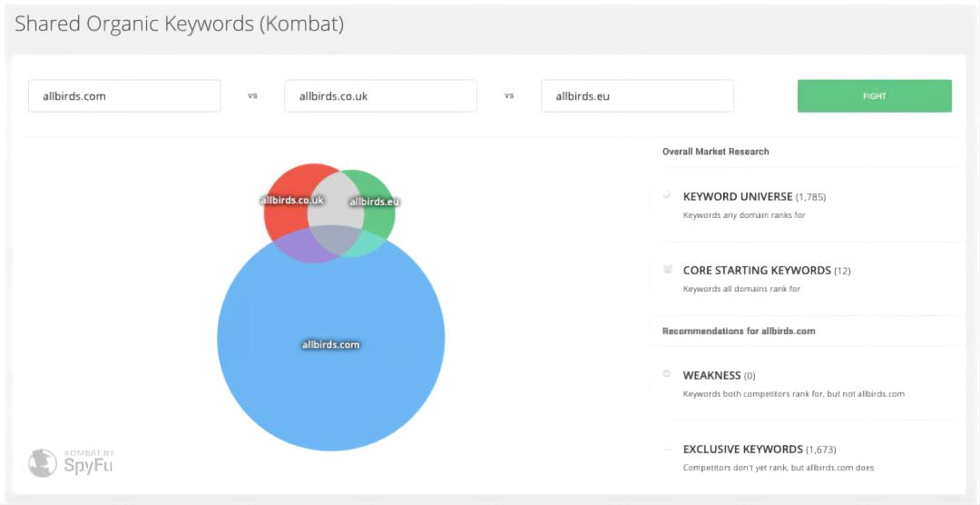Click 'Keywords both competitors rank for' text
The image size is (980, 505).
(x=794, y=394)
